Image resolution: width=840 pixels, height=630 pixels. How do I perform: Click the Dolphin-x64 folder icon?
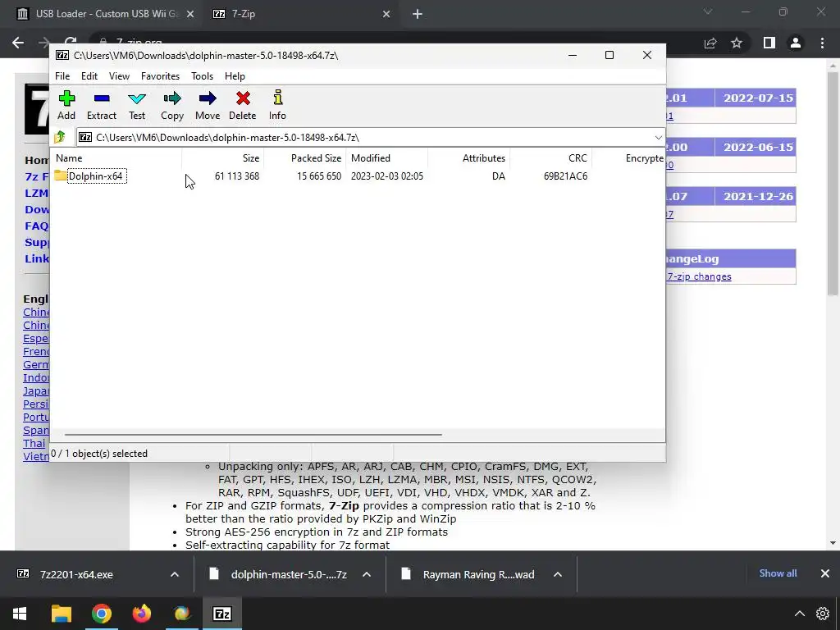pyautogui.click(x=61, y=176)
